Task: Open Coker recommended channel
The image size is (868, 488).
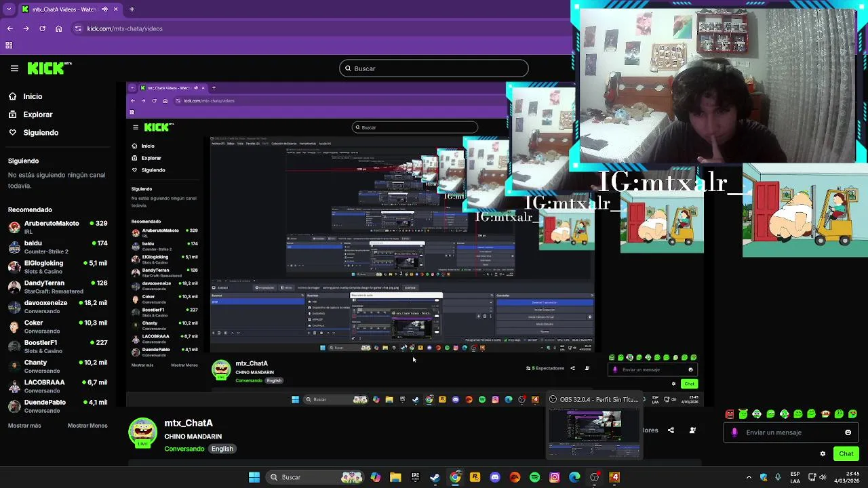Action: click(x=58, y=327)
